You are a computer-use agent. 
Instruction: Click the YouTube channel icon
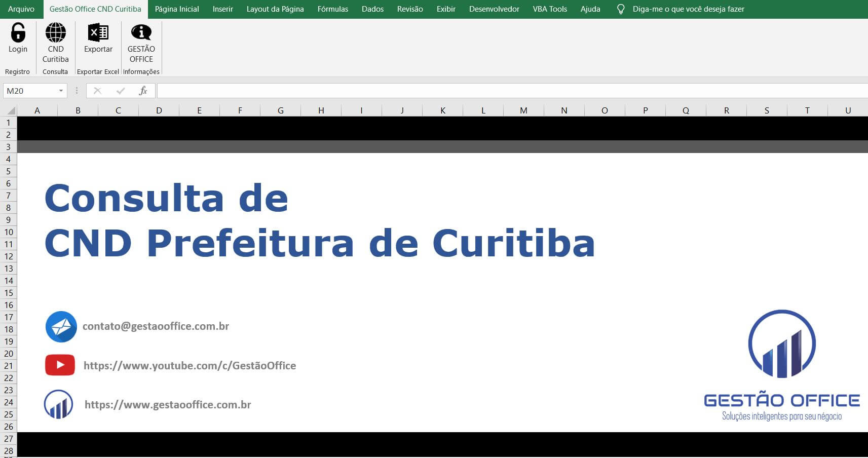[60, 364]
